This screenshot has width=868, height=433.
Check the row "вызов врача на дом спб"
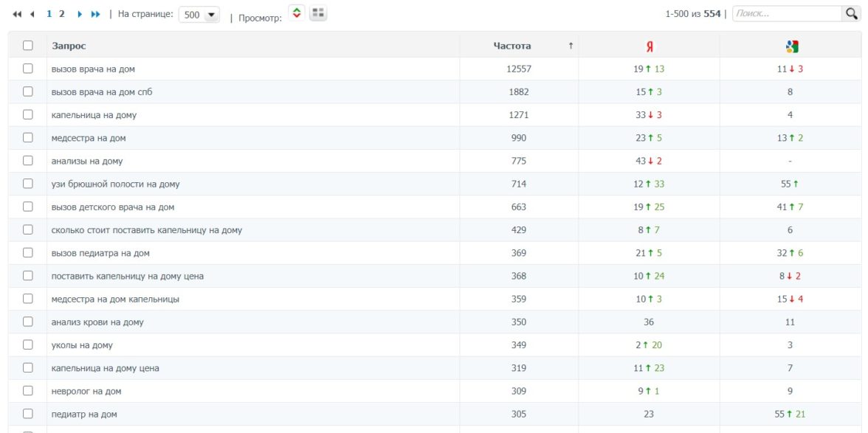[28, 91]
